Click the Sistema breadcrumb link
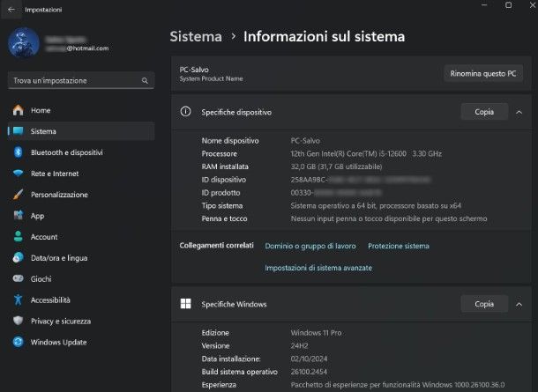Viewport: 538px width, 392px height. point(196,37)
